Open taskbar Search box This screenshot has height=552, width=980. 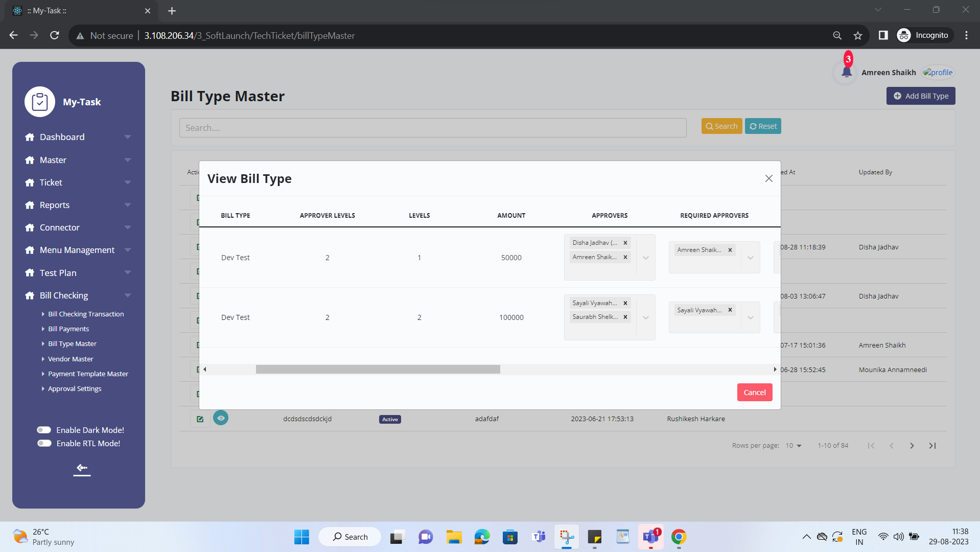(x=350, y=537)
